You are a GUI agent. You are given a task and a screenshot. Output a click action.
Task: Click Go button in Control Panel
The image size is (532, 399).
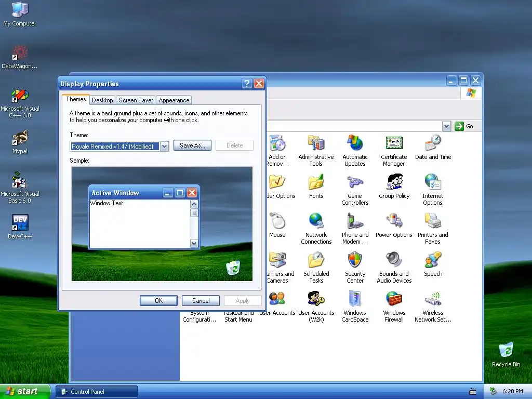click(x=464, y=126)
